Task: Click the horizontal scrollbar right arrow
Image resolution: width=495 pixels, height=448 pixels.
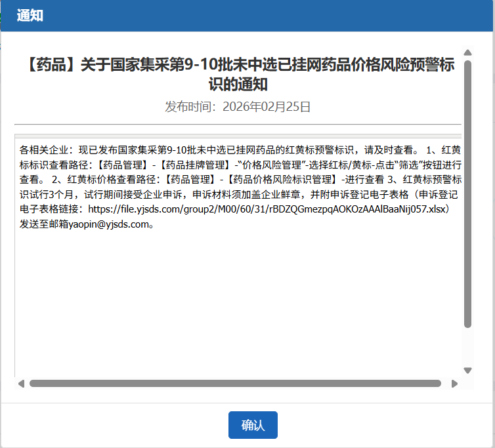Action: tap(454, 384)
